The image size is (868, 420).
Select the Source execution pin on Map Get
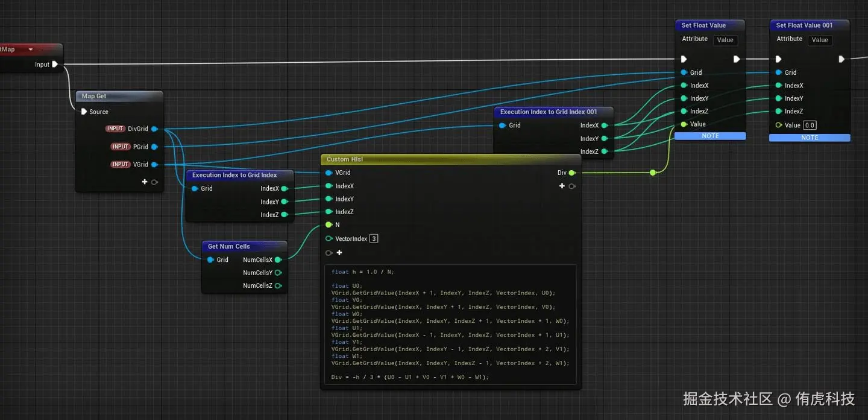[84, 112]
